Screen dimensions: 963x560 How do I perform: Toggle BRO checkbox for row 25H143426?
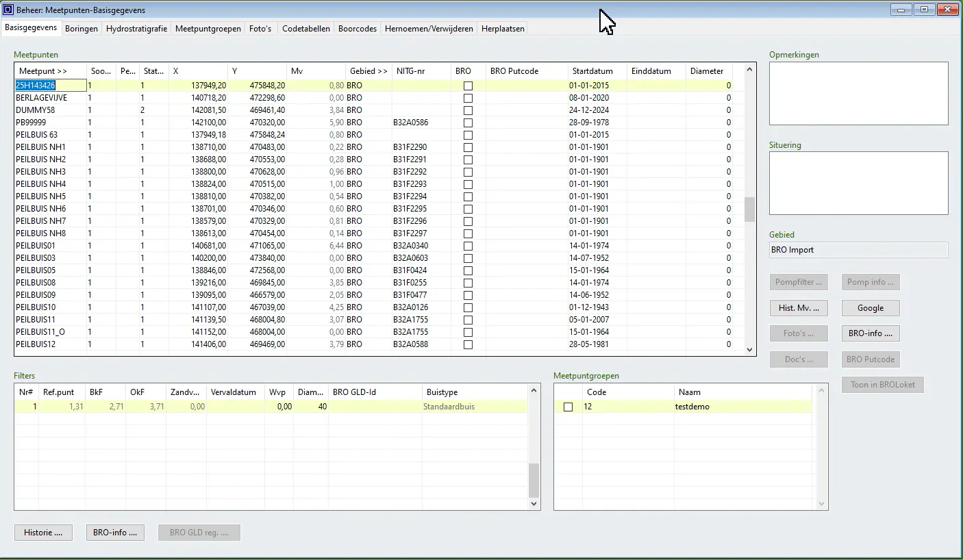coord(468,86)
